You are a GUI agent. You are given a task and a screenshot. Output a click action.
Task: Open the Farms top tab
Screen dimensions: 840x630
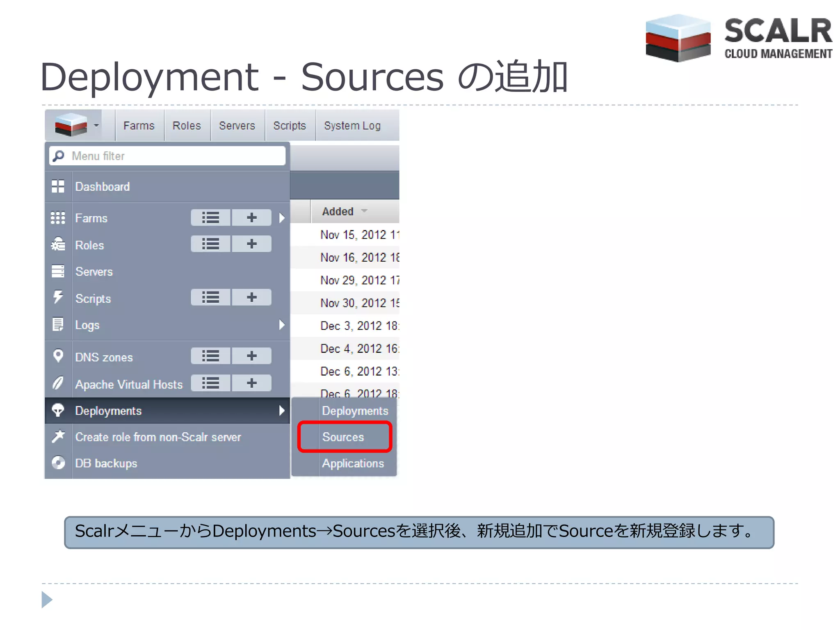139,126
